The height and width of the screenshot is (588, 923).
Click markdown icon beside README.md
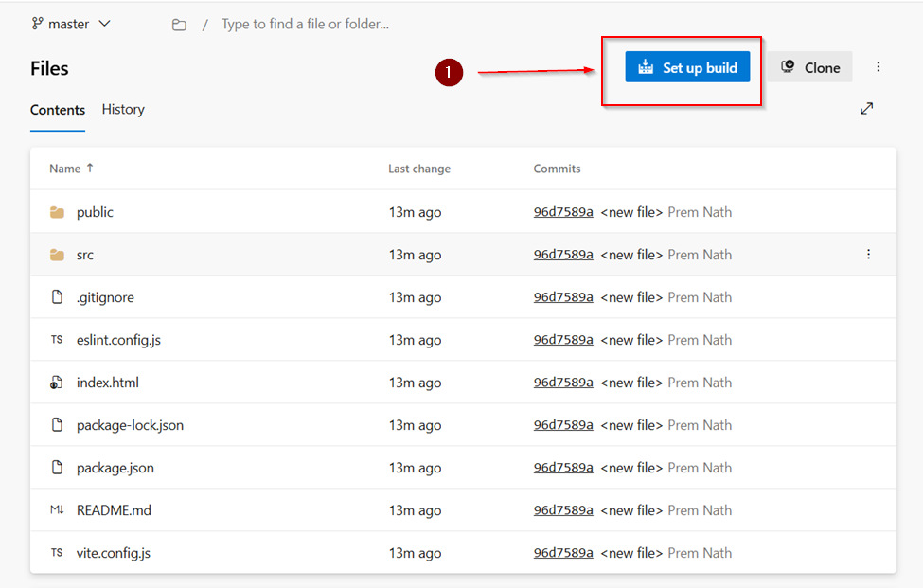click(57, 509)
